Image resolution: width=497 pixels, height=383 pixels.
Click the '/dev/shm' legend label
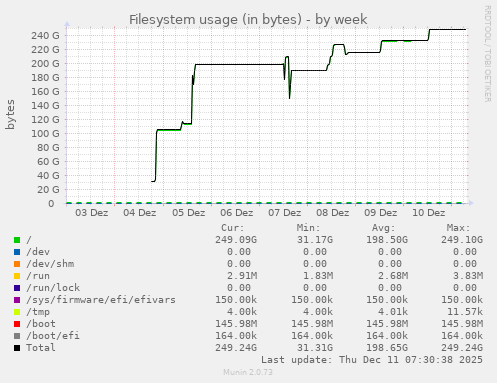click(50, 264)
